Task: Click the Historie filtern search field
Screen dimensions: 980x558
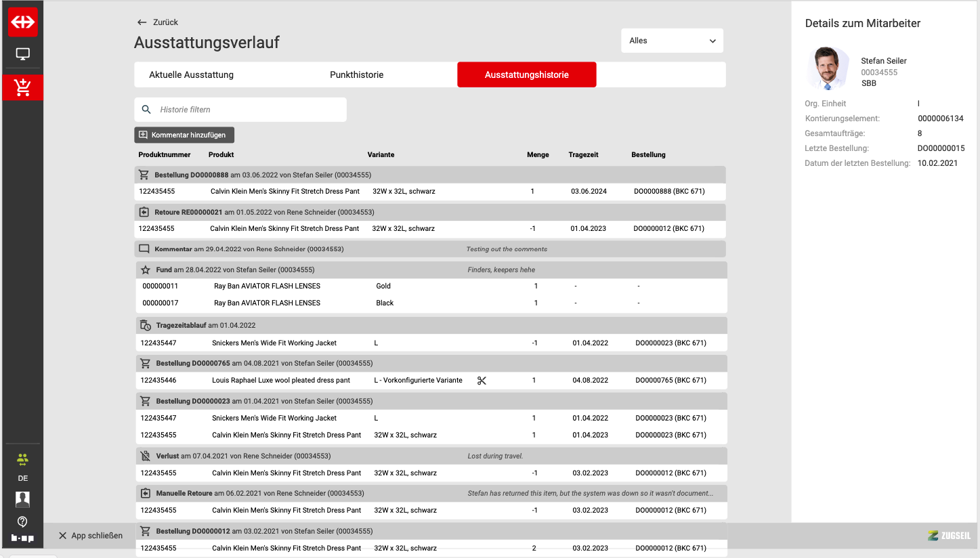Action: click(x=248, y=110)
